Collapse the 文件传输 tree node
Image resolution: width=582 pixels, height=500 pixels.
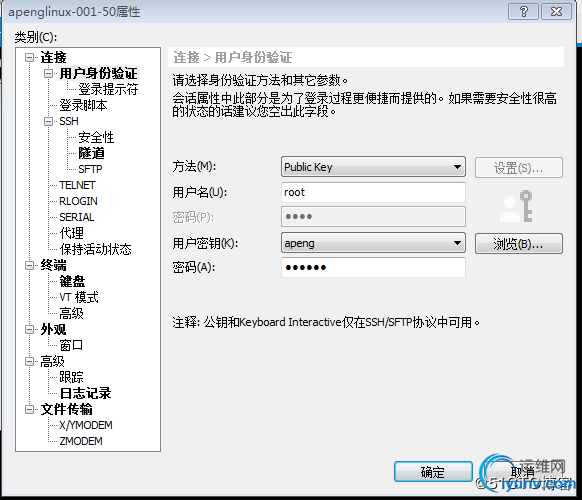(29, 409)
